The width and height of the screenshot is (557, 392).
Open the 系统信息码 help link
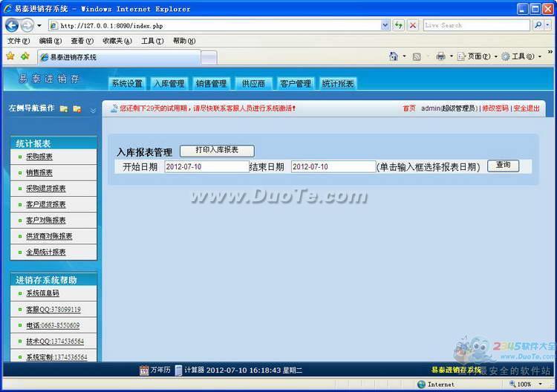42,293
